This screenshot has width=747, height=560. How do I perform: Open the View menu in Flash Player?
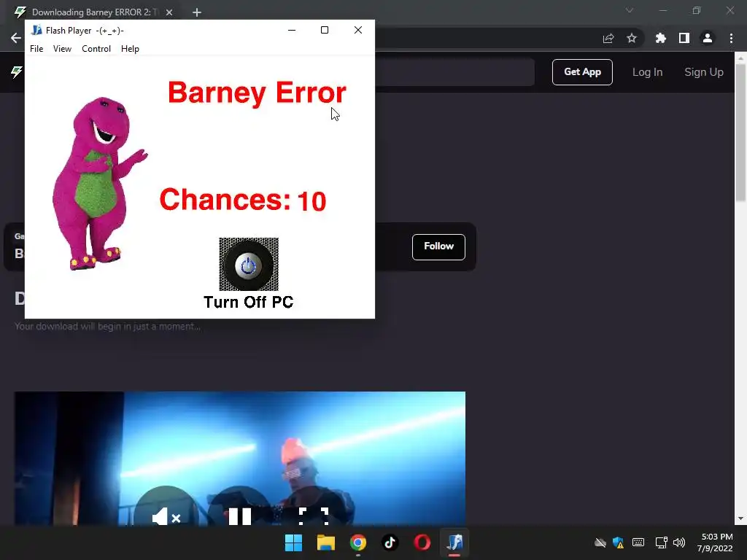coord(62,49)
